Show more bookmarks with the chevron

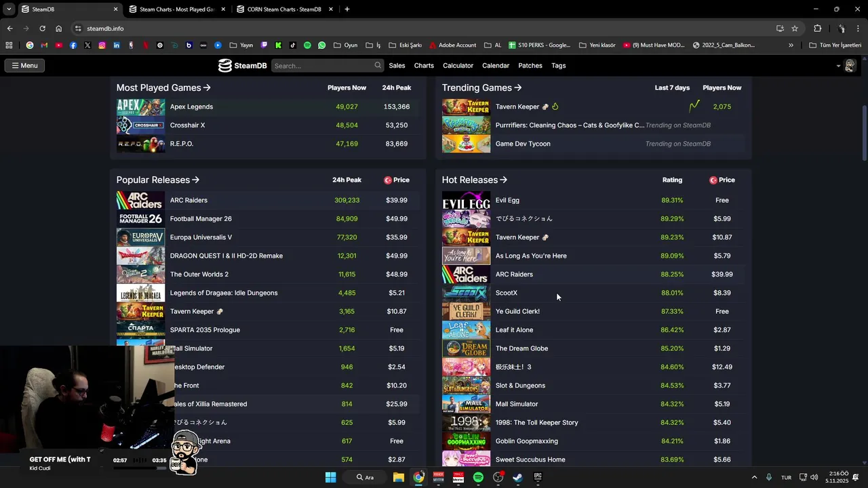pyautogui.click(x=791, y=45)
